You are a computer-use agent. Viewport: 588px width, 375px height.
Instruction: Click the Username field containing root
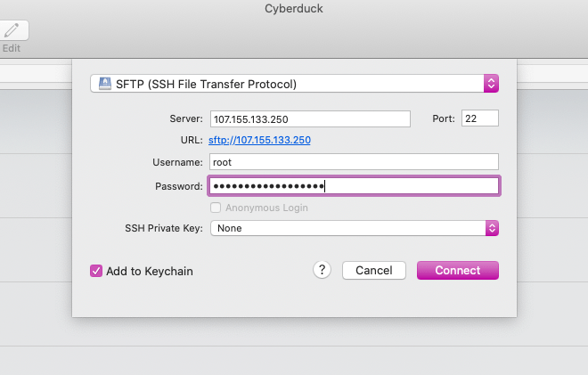(354, 162)
